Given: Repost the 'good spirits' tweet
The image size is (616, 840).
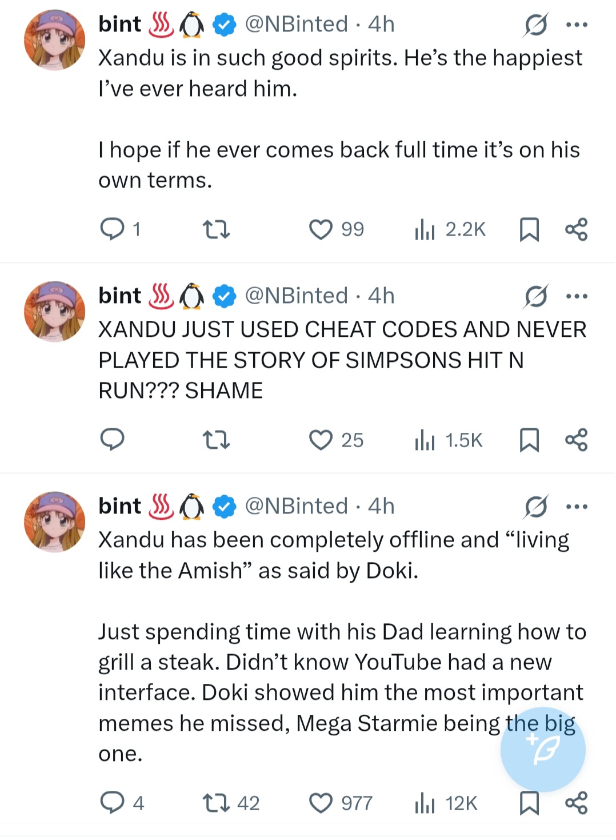Looking at the screenshot, I should click(217, 229).
